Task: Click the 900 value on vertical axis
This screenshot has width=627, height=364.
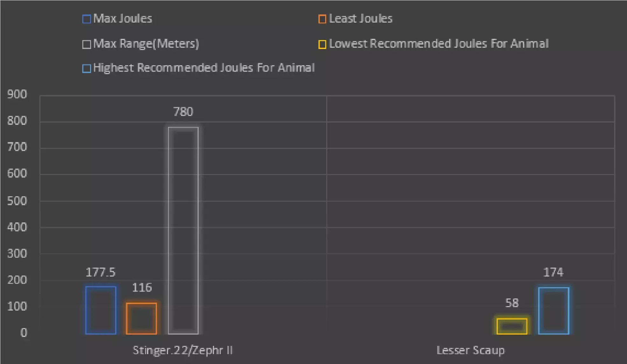Action: (x=17, y=94)
